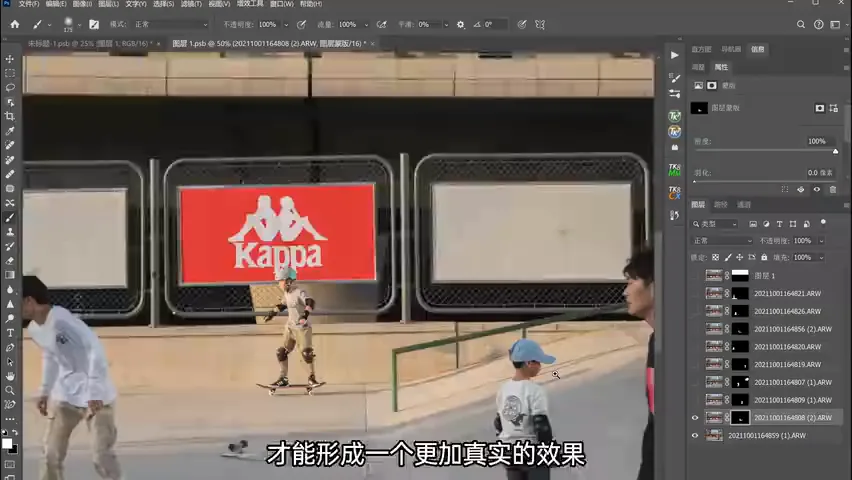
Task: Open the brush mode 正常 dropdown
Action: coord(171,24)
